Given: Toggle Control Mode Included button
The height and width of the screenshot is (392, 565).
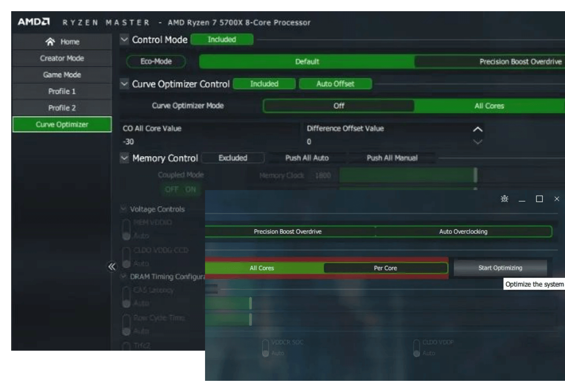Looking at the screenshot, I should click(x=222, y=40).
